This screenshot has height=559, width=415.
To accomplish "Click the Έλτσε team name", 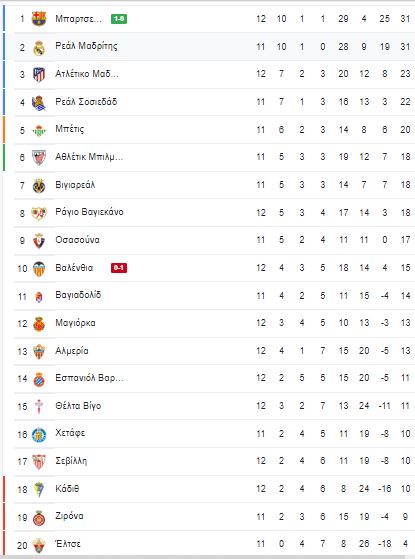I will pos(68,544).
